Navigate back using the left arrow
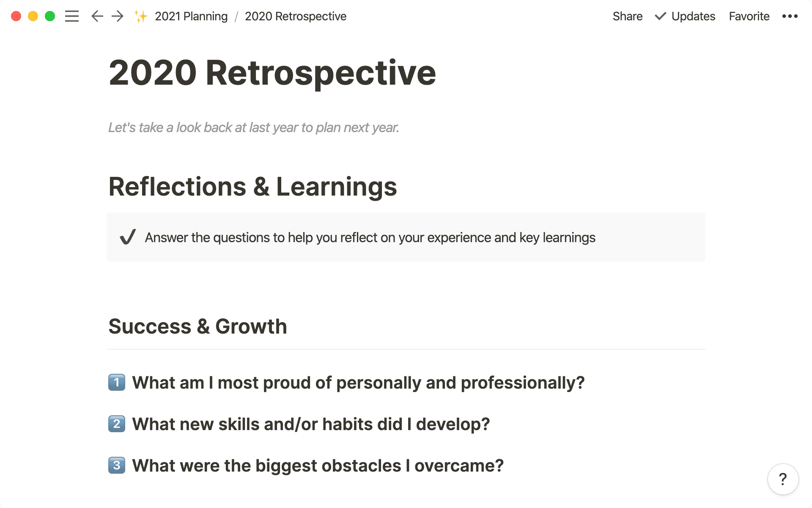 point(96,16)
